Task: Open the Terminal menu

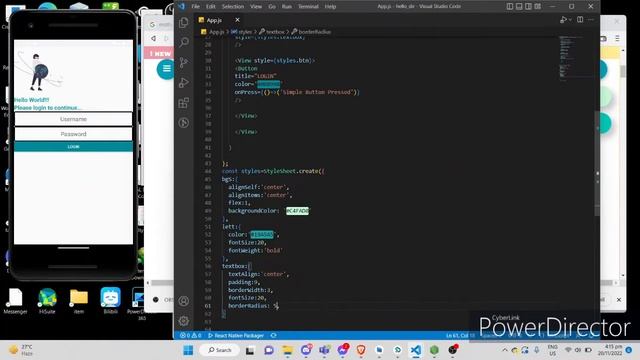Action: pyautogui.click(x=308, y=6)
